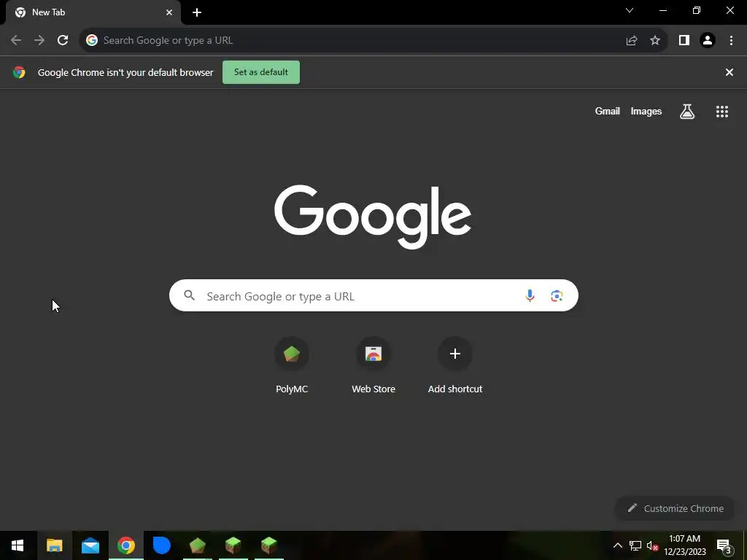Go back using the back arrow
Screen dimensions: 747x560
tap(16, 41)
